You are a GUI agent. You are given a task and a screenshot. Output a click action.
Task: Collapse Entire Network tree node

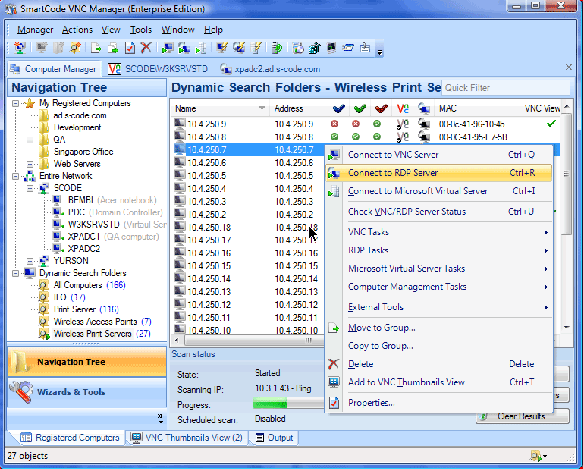click(x=15, y=176)
